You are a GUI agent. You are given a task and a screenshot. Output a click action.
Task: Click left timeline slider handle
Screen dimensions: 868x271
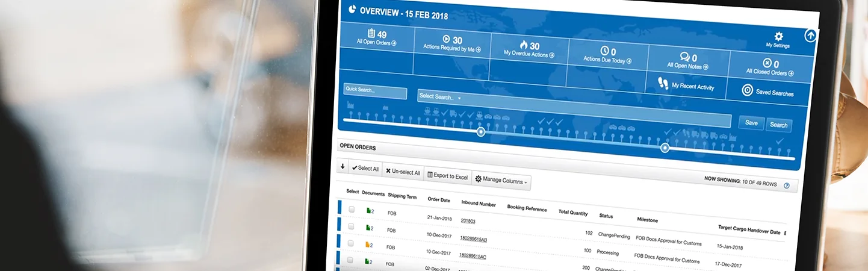480,131
